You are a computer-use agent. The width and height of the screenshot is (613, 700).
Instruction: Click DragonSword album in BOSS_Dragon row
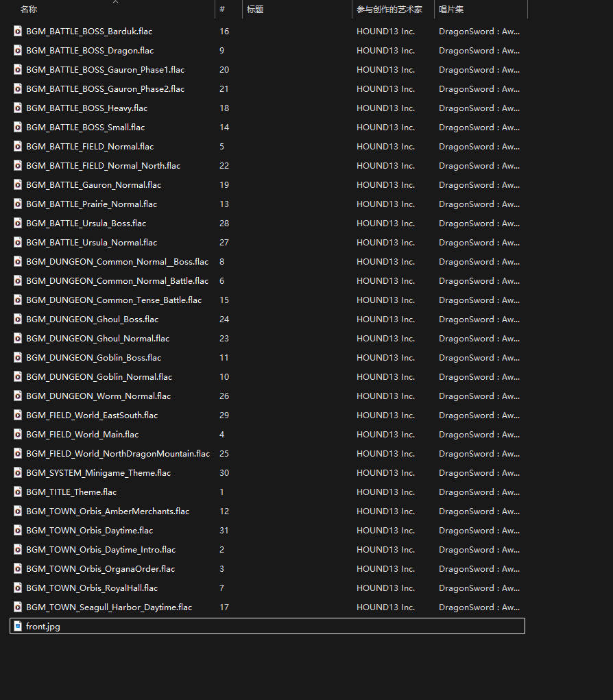[x=479, y=51]
